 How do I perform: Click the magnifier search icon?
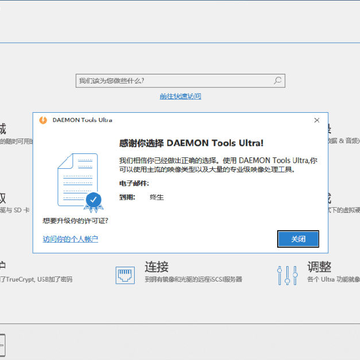point(277,81)
